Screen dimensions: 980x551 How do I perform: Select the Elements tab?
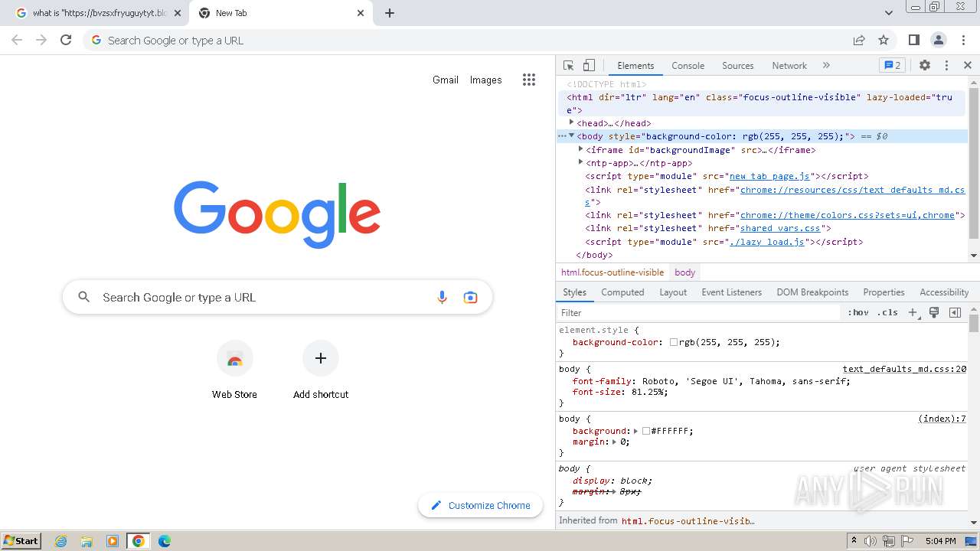(635, 66)
